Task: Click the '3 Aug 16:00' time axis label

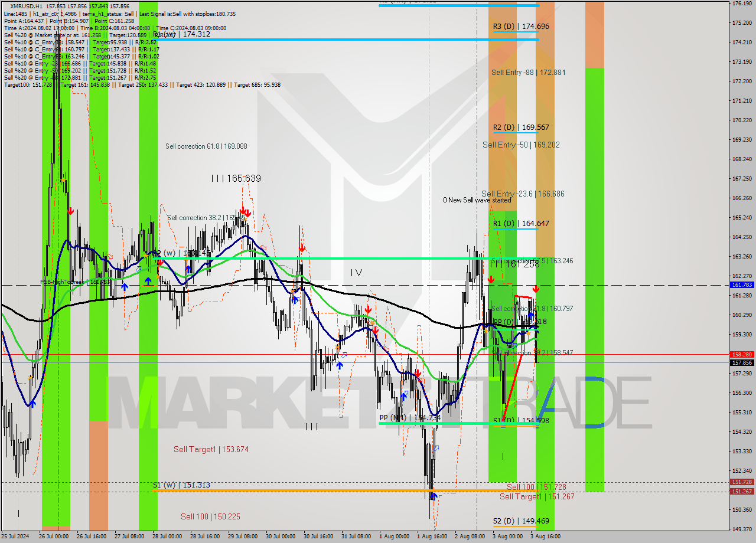Action: 545,537
